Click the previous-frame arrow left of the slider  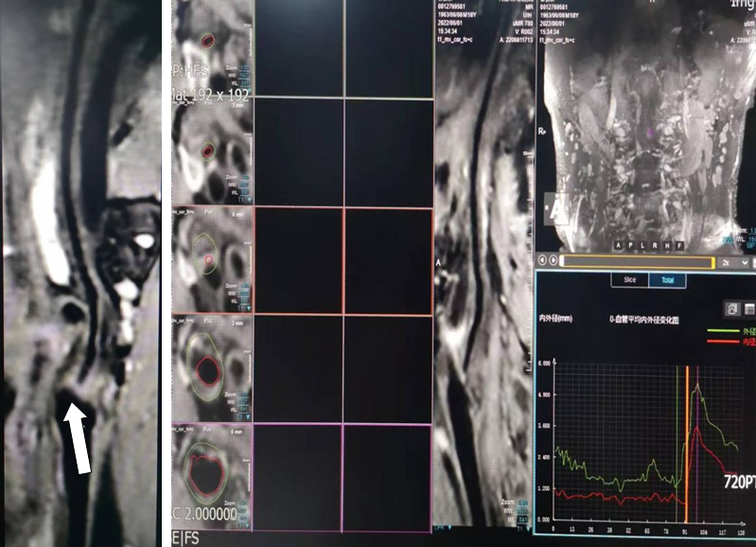[543, 260]
